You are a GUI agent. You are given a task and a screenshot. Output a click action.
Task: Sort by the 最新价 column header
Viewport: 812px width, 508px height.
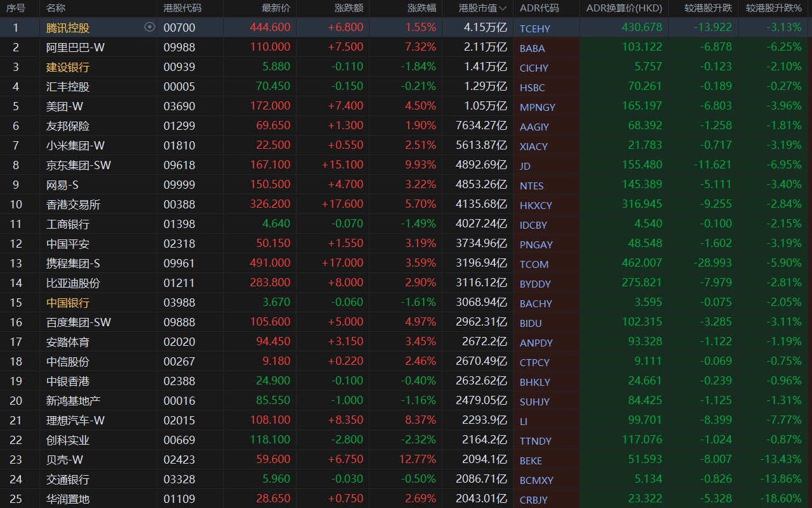pyautogui.click(x=276, y=8)
